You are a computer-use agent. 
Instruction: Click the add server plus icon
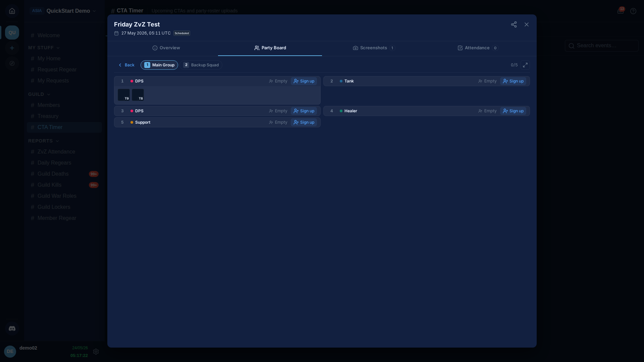(x=12, y=48)
